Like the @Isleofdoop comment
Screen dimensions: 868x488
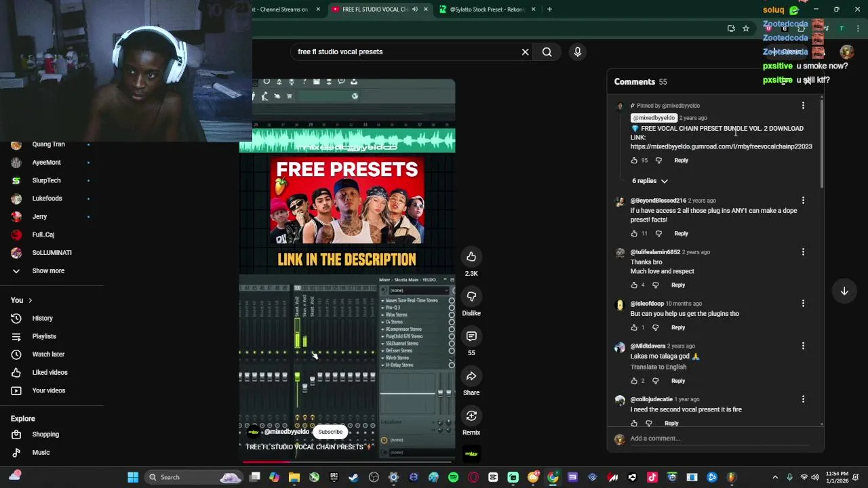pos(634,327)
